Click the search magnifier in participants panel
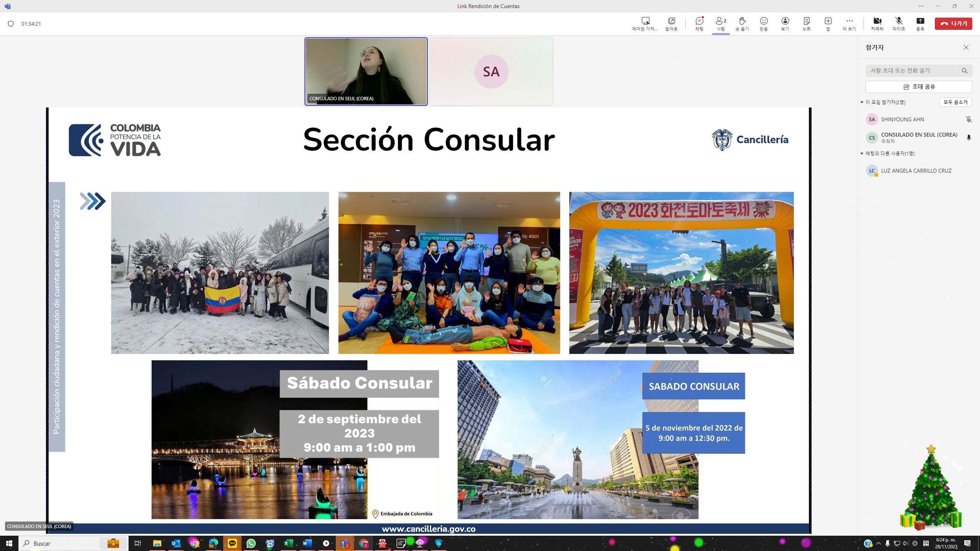 coord(965,71)
